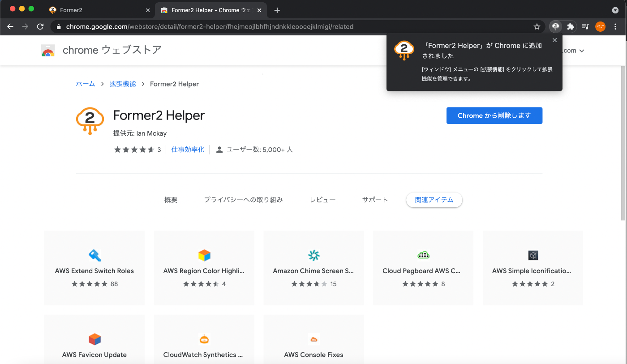This screenshot has height=364, width=627.
Task: Open AWS Favicon Update cube icon
Action: 94,339
